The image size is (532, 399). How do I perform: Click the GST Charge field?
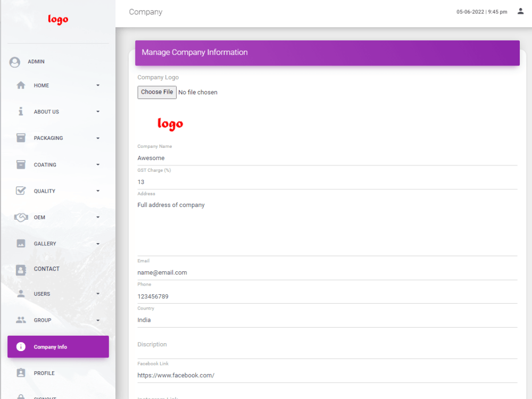pos(327,182)
